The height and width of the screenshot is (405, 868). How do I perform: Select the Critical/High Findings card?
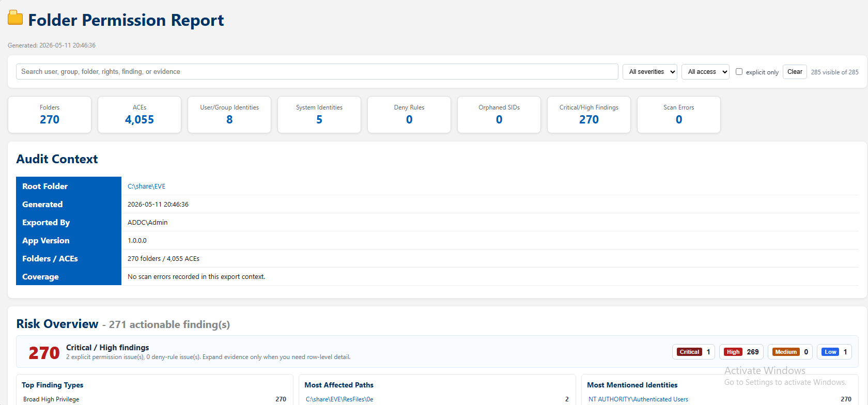[589, 115]
